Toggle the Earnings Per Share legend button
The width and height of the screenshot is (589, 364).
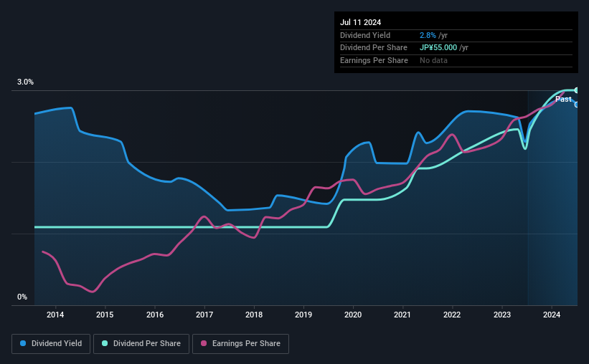pos(240,344)
